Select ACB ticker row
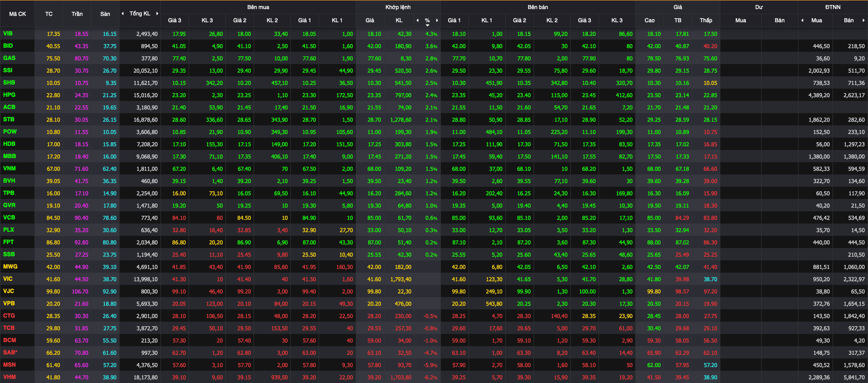 (9, 107)
